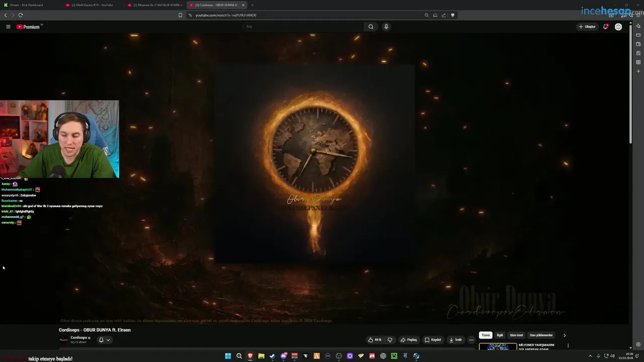Open Steam from taskbar
Viewport: 644px width, 362px height.
pyautogui.click(x=272, y=356)
